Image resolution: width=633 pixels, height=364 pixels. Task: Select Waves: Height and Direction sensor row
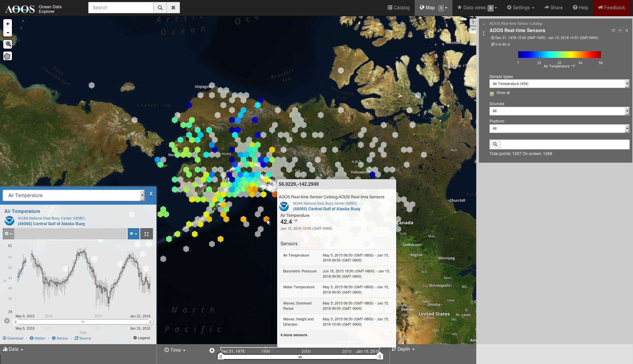coord(337,322)
